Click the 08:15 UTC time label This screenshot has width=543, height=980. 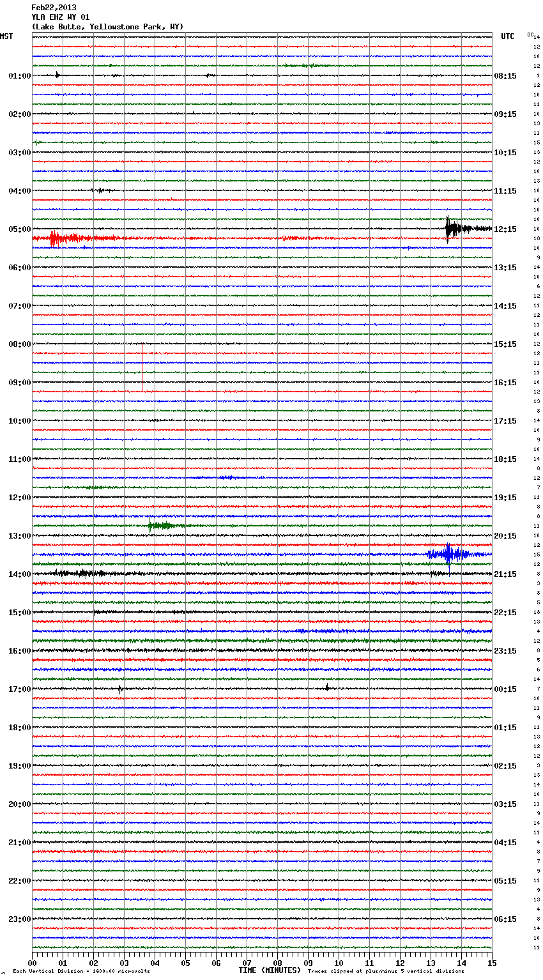click(505, 76)
